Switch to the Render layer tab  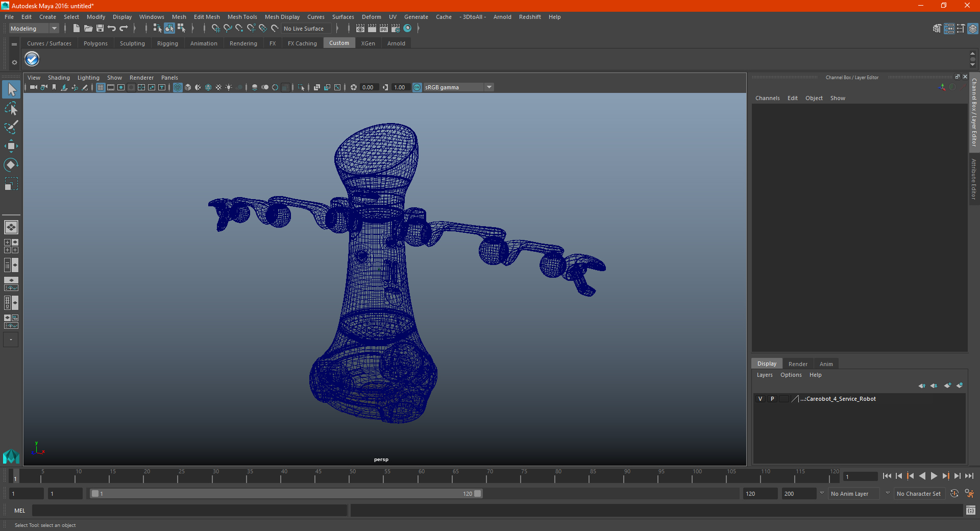point(798,364)
